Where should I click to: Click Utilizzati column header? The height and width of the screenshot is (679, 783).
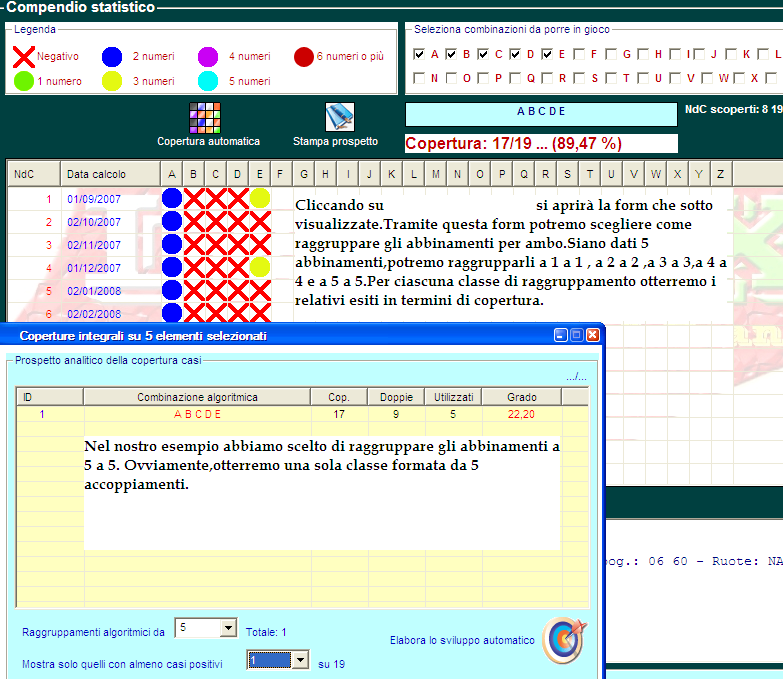(x=453, y=397)
